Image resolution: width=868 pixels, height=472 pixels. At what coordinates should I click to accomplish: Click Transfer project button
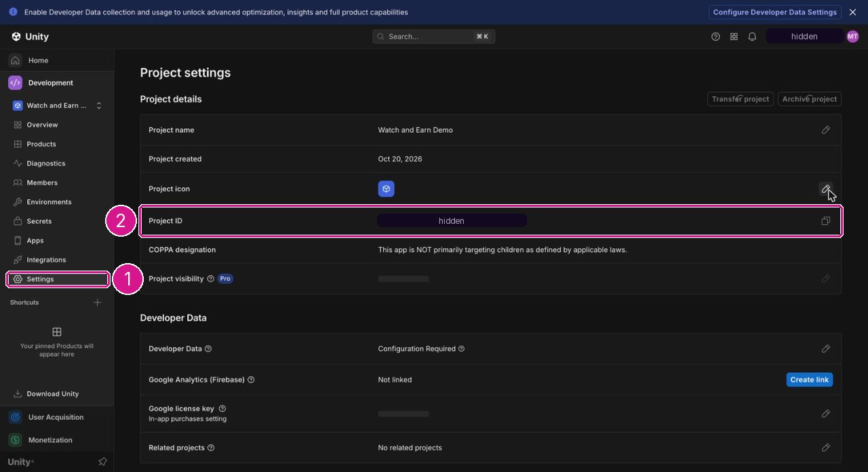tap(741, 99)
